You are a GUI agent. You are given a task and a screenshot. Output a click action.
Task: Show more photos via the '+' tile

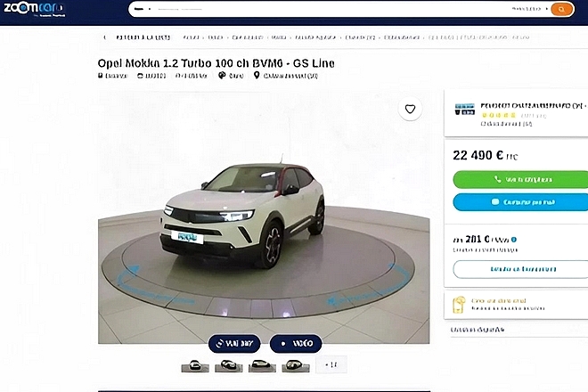pos(331,364)
